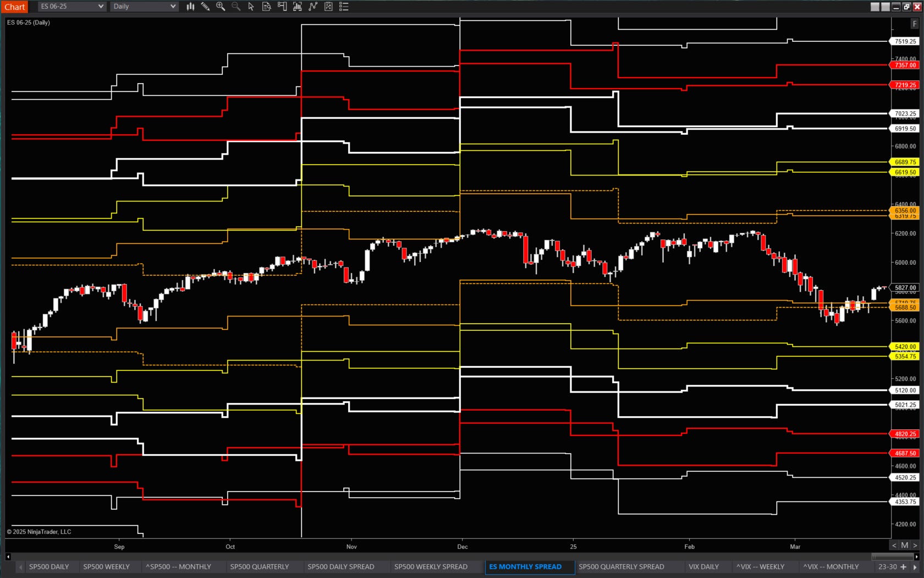Select the Cursor pointer tool
Image resolution: width=924 pixels, height=578 pixels.
251,7
